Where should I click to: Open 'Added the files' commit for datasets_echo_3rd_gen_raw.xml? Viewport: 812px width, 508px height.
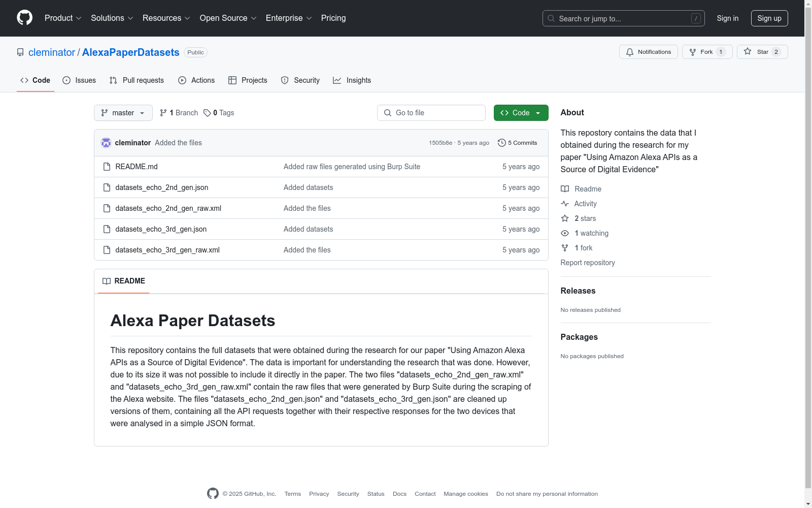[x=307, y=250]
